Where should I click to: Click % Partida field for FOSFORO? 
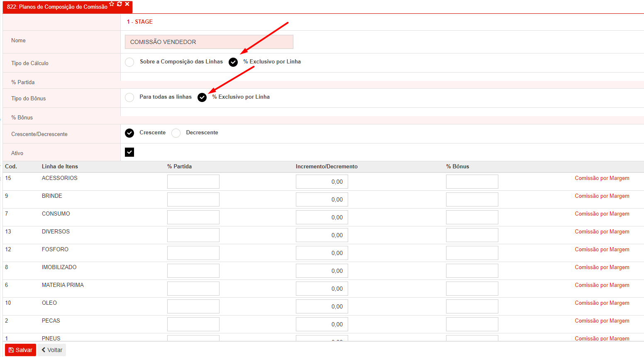[x=193, y=253]
